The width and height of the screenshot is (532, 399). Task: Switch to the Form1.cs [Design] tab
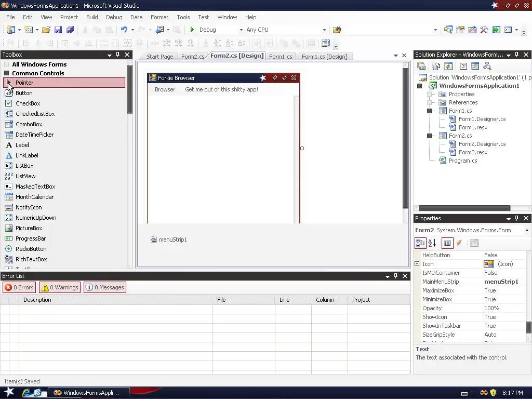click(324, 57)
